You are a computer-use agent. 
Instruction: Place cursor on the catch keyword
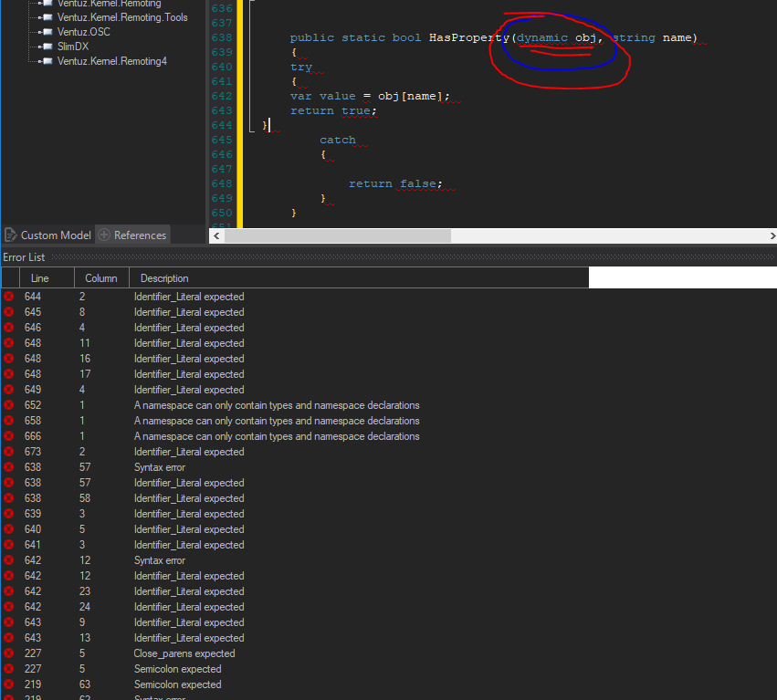[337, 141]
